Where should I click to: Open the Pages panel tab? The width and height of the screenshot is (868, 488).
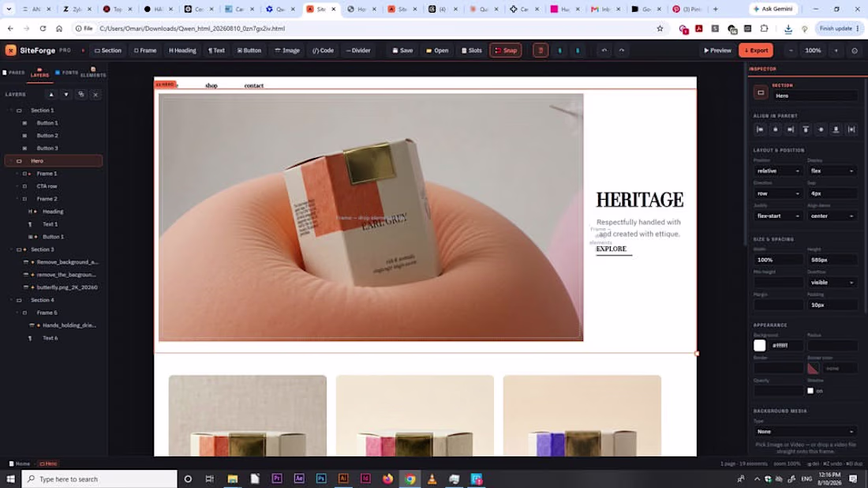14,73
